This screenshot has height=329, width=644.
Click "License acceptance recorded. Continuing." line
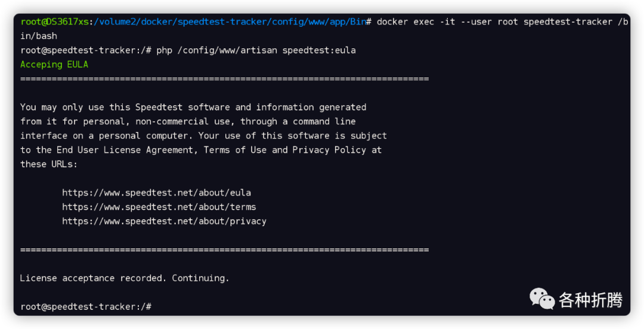pos(125,278)
